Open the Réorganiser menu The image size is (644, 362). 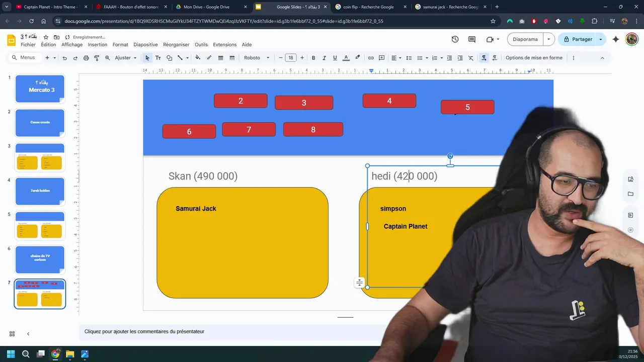(176, 45)
